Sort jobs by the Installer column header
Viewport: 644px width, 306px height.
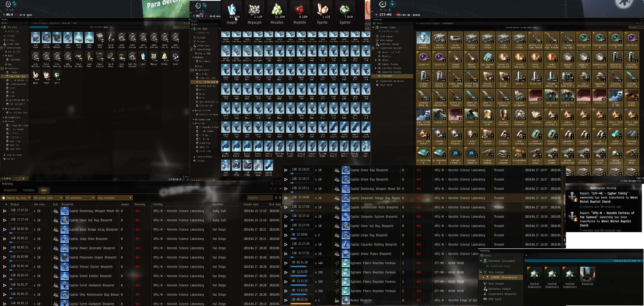(226, 204)
